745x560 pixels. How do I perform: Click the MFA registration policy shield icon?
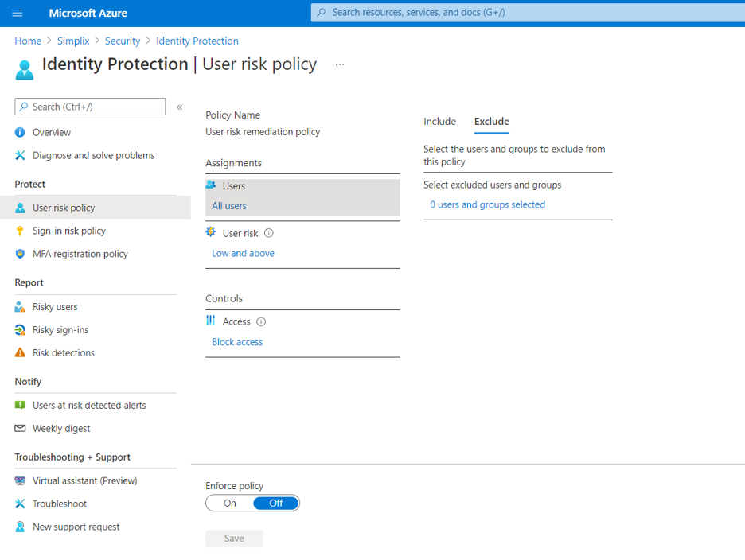(x=20, y=254)
